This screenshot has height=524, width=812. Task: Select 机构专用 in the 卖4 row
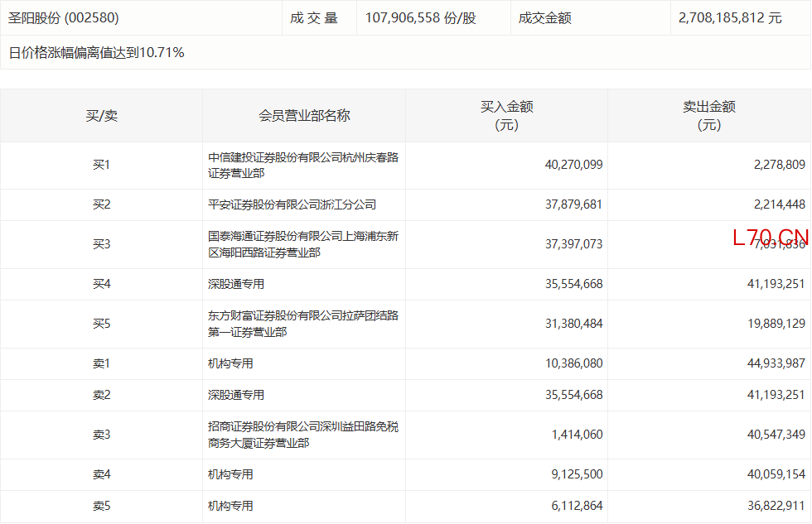pos(230,474)
